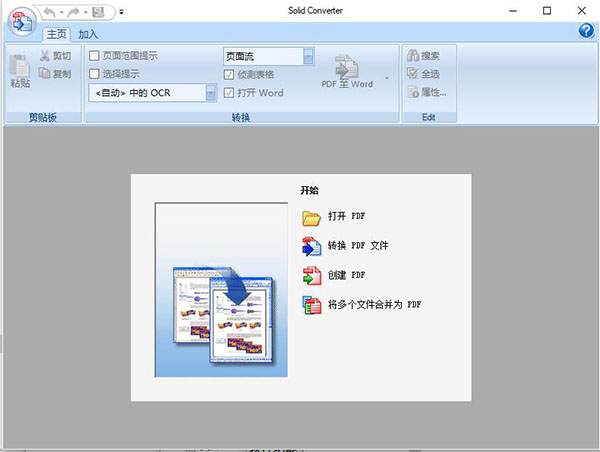Click the 转换 PDF 文件 link text

click(x=358, y=245)
